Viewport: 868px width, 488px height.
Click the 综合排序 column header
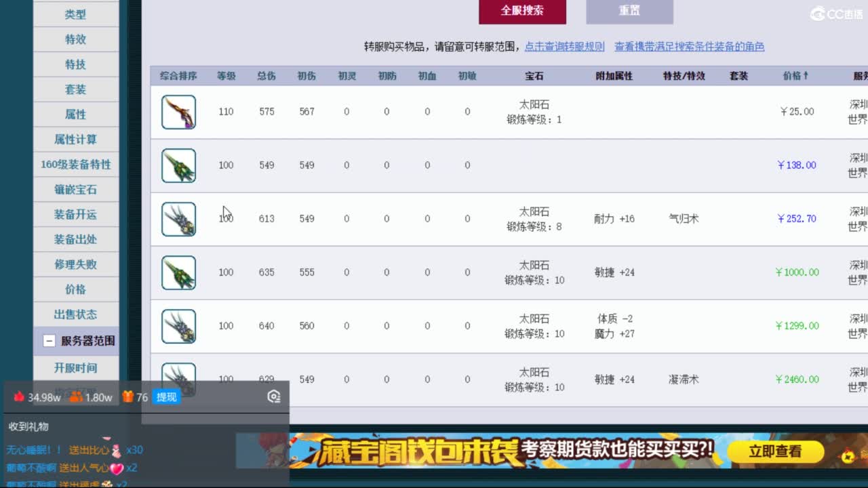pyautogui.click(x=178, y=75)
